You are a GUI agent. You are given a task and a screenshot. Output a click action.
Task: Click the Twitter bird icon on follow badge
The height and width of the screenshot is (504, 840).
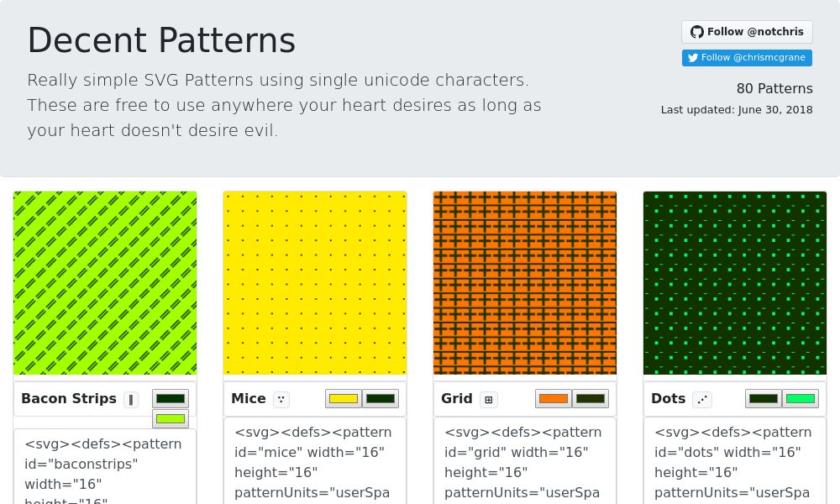coord(693,58)
